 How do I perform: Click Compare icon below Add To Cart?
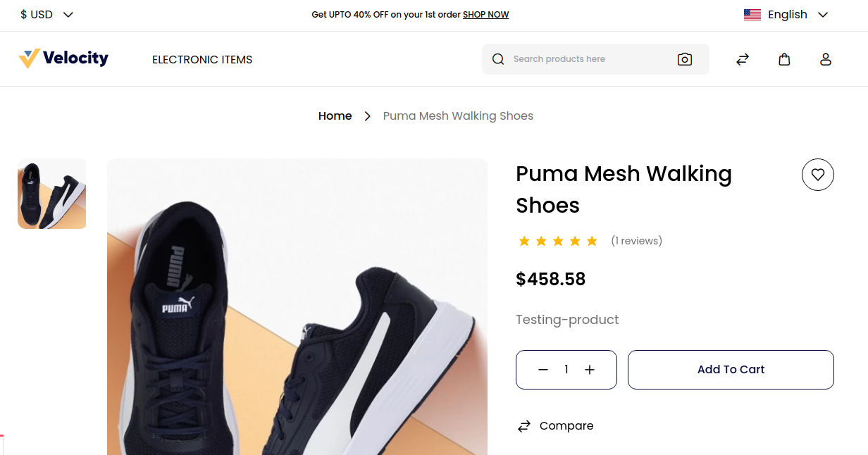524,426
